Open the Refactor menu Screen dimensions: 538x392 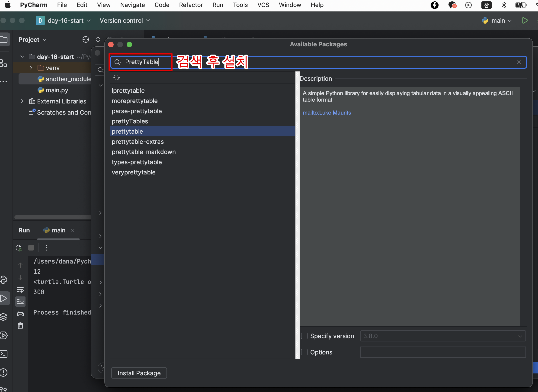coord(191,5)
